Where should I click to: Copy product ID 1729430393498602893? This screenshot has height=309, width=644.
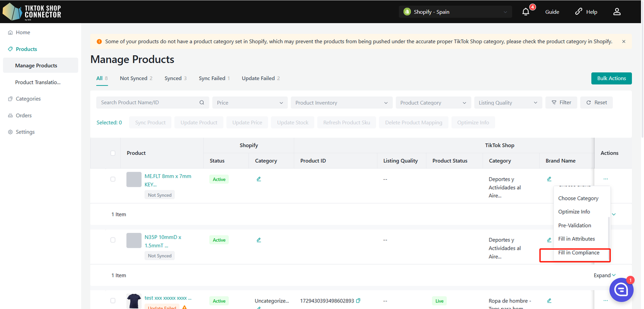[x=358, y=301]
